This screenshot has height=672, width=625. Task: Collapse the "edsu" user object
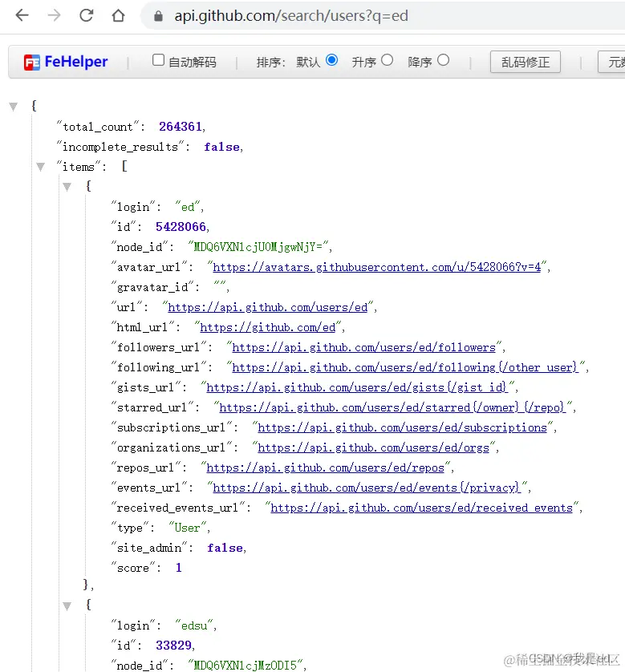67,605
